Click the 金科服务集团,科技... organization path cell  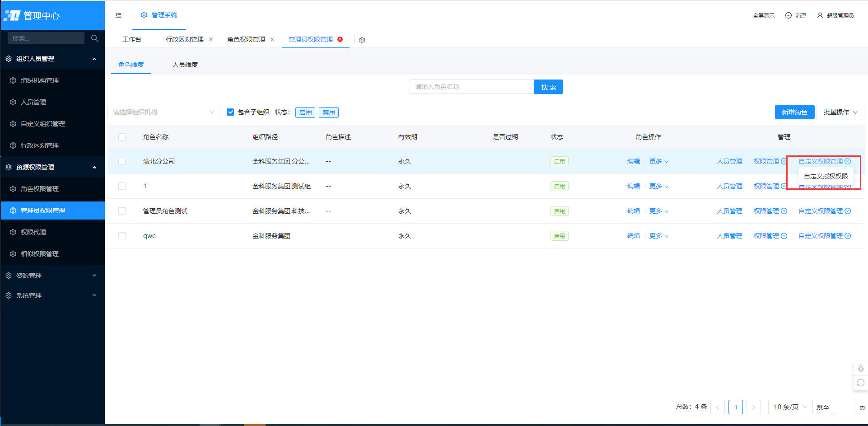click(x=281, y=211)
